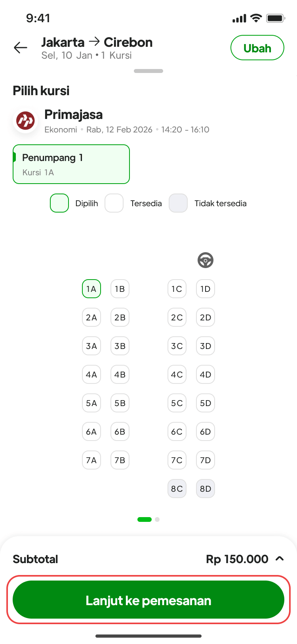Viewport: 297px width, 644px height.
Task: Click the Wi-Fi status icon
Action: pyautogui.click(x=256, y=18)
